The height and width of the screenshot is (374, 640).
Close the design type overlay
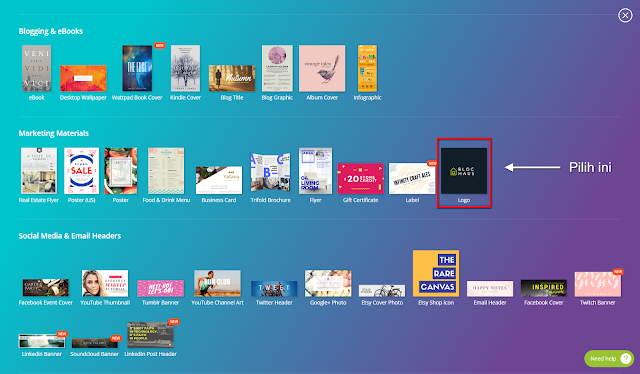tap(625, 16)
